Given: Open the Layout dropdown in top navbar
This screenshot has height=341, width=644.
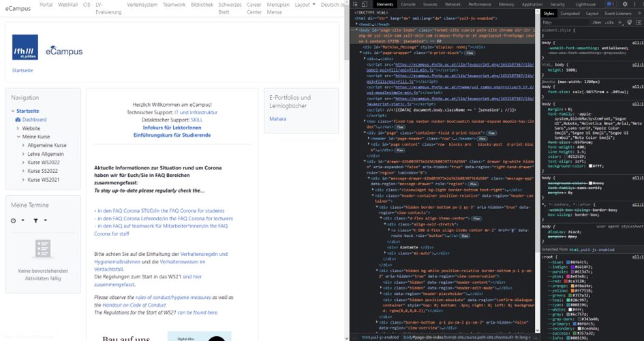Looking at the screenshot, I should pos(305,5).
